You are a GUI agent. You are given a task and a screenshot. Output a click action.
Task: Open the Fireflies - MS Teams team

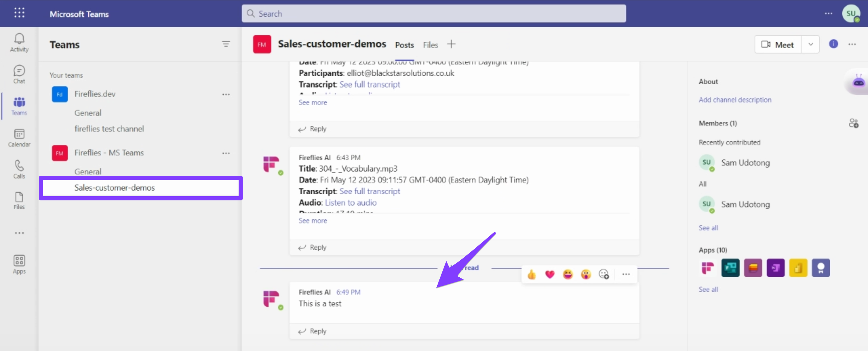click(x=109, y=153)
